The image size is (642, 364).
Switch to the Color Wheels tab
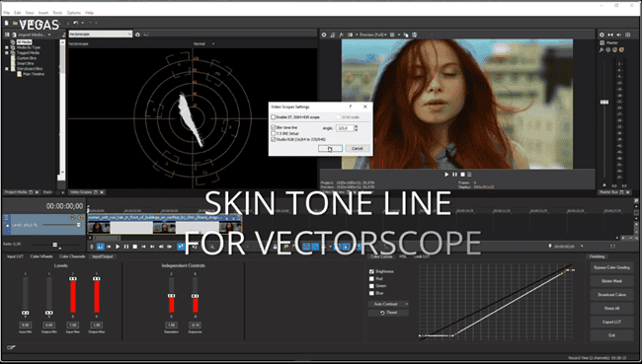coord(41,256)
